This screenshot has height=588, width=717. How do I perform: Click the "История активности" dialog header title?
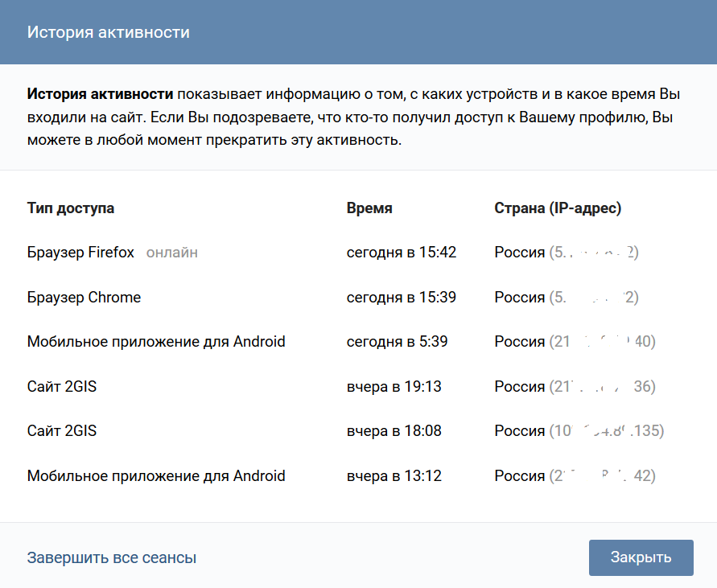[x=109, y=33]
